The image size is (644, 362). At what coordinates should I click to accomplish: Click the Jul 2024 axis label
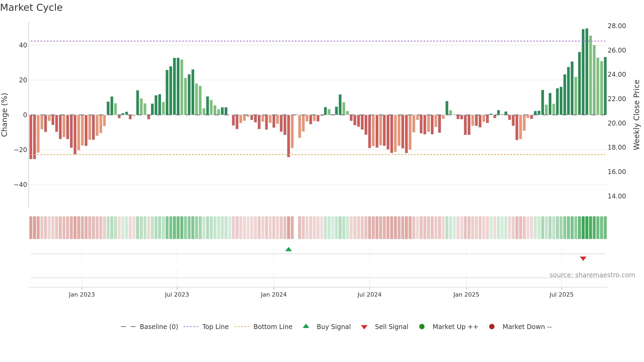[369, 294]
